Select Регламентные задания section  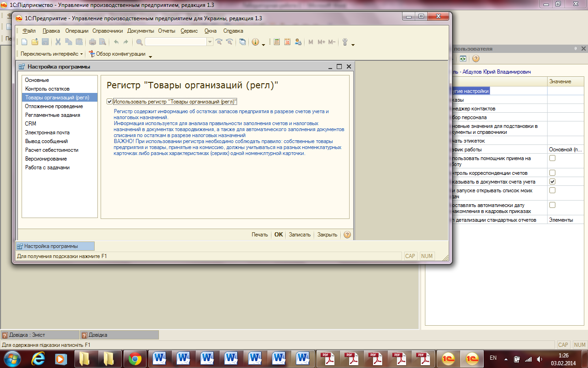coord(60,115)
